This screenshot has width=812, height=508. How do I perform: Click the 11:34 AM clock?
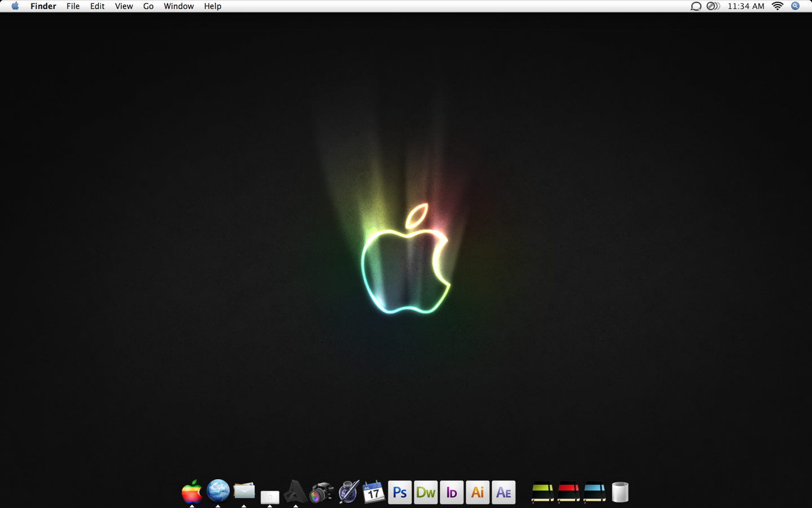746,6
